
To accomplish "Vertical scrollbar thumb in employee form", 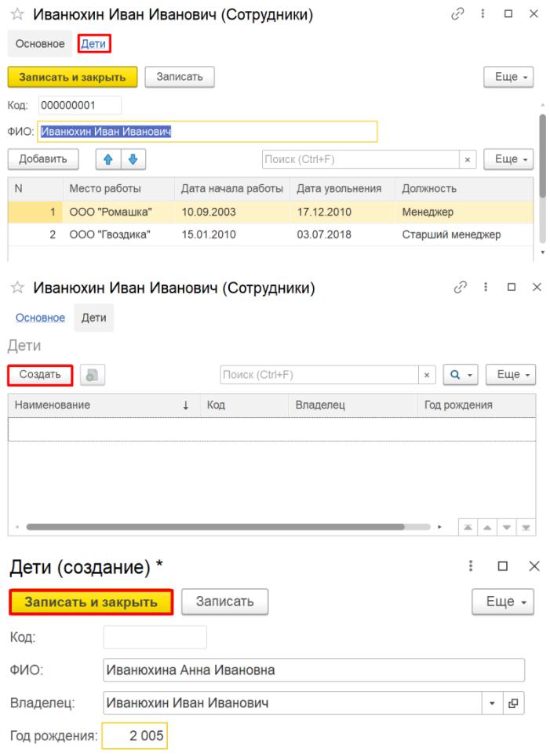I will coord(542,155).
